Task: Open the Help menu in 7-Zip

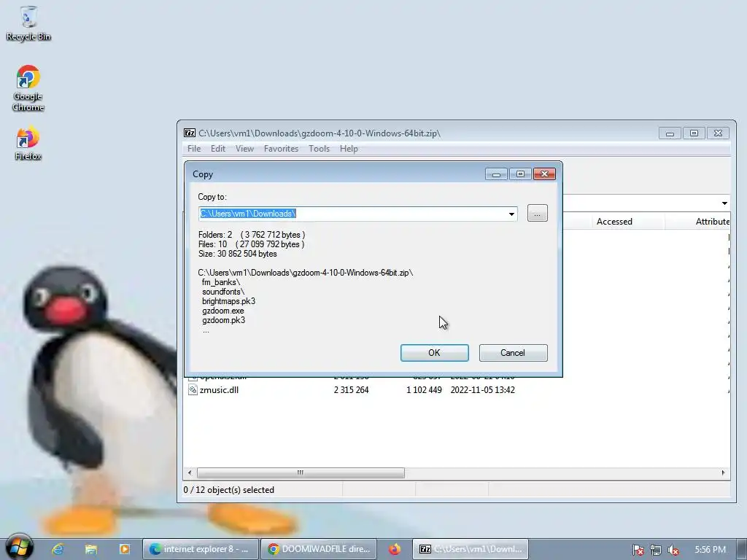Action: click(349, 149)
